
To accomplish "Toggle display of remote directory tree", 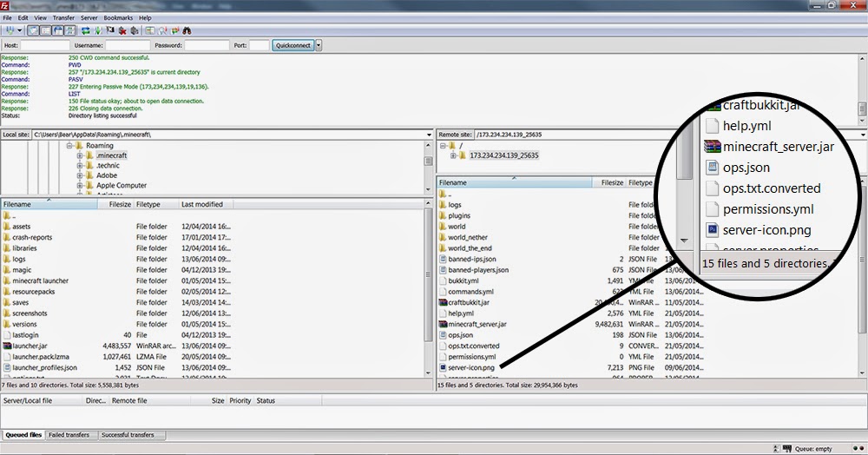I will click(x=57, y=31).
